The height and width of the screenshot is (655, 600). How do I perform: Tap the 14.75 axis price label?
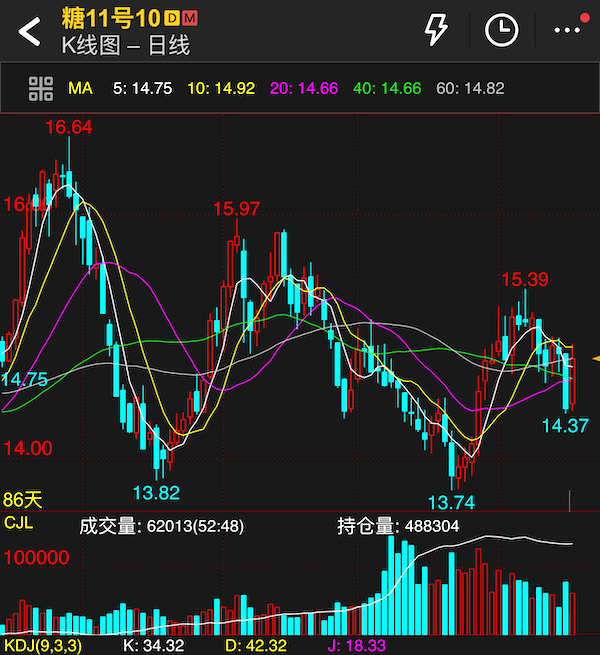[24, 380]
